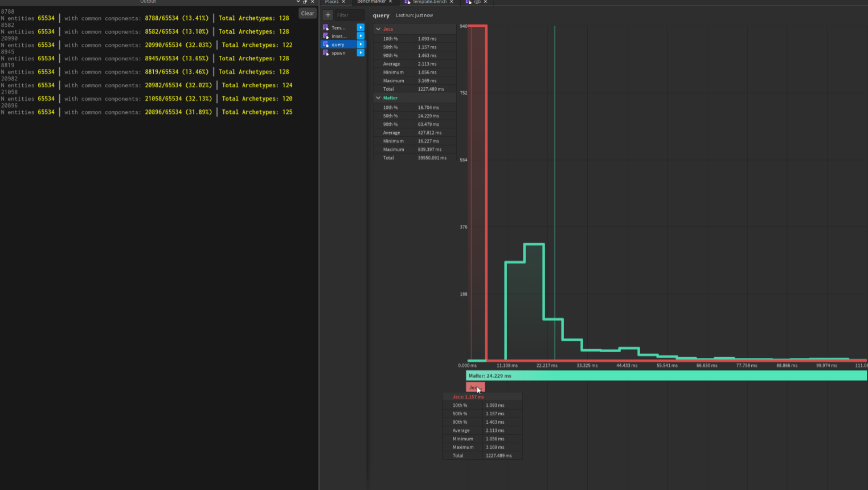Screen dimensions: 868x490
Task: Switch to the Template.bench tab
Action: coord(429,2)
